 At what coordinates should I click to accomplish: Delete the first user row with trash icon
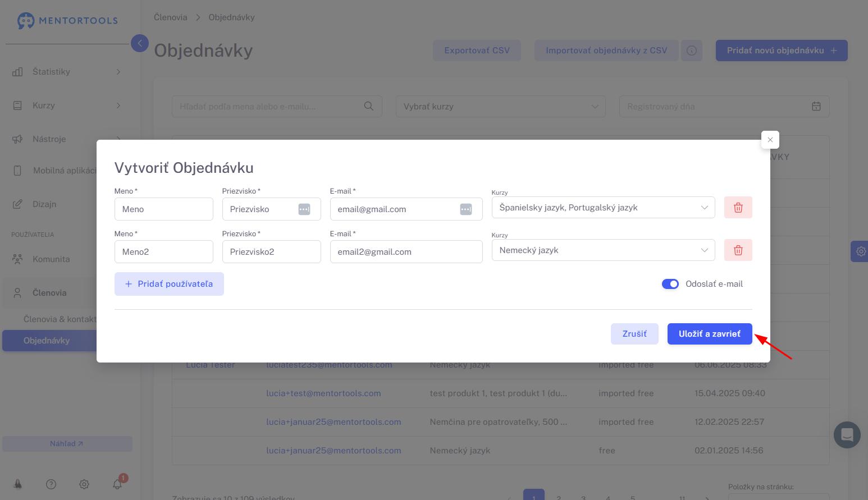coord(738,208)
